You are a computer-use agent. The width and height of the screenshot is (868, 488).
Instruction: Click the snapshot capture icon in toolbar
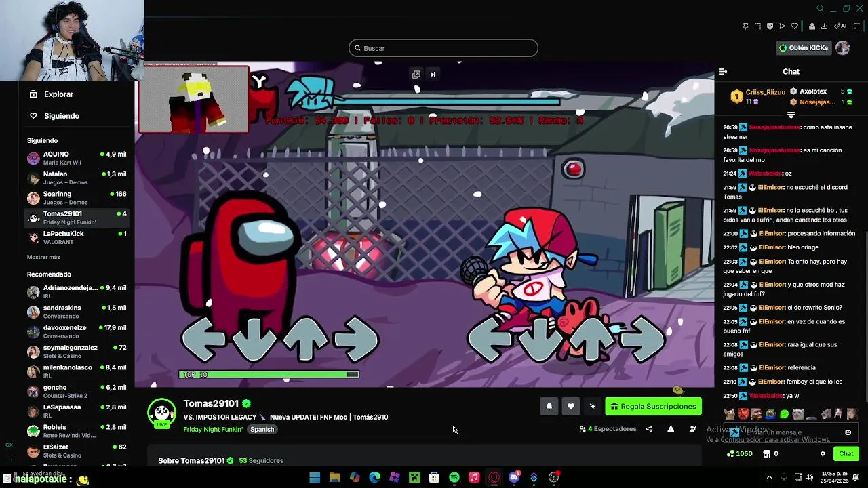pos(757,26)
